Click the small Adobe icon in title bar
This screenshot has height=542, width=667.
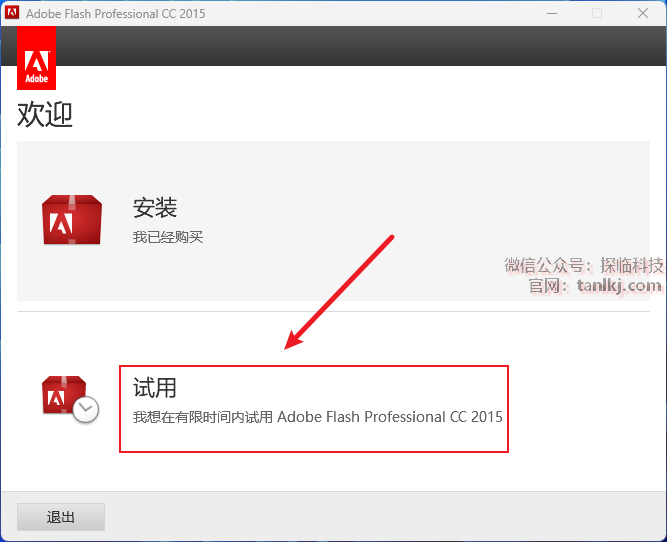click(13, 13)
